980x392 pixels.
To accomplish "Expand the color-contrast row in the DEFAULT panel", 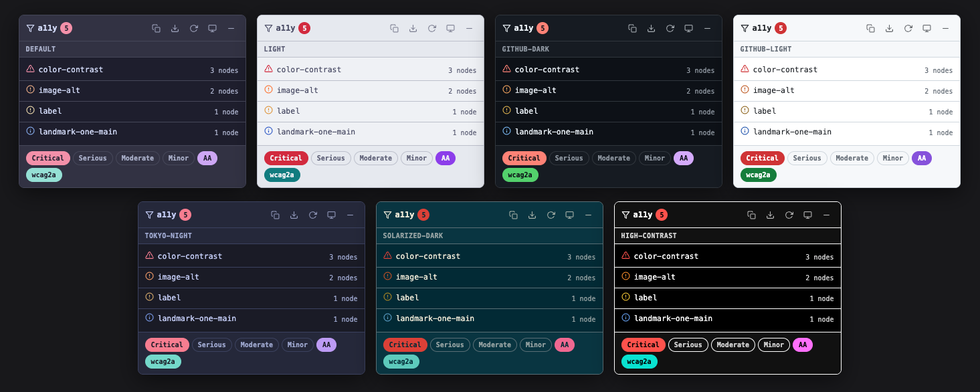I will point(132,70).
